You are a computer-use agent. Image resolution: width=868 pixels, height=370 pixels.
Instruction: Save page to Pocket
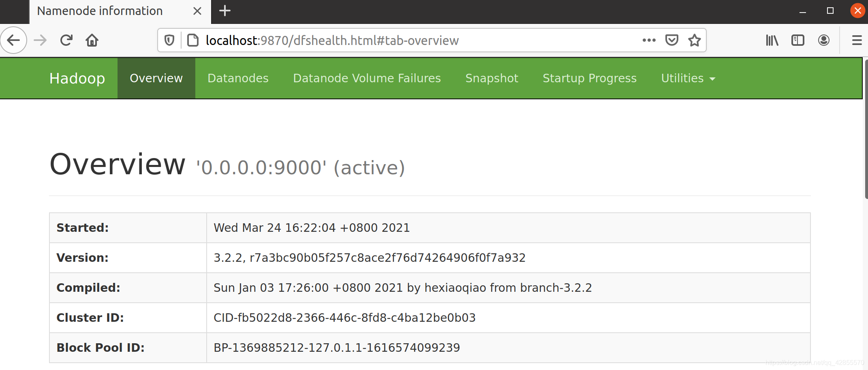(x=672, y=40)
